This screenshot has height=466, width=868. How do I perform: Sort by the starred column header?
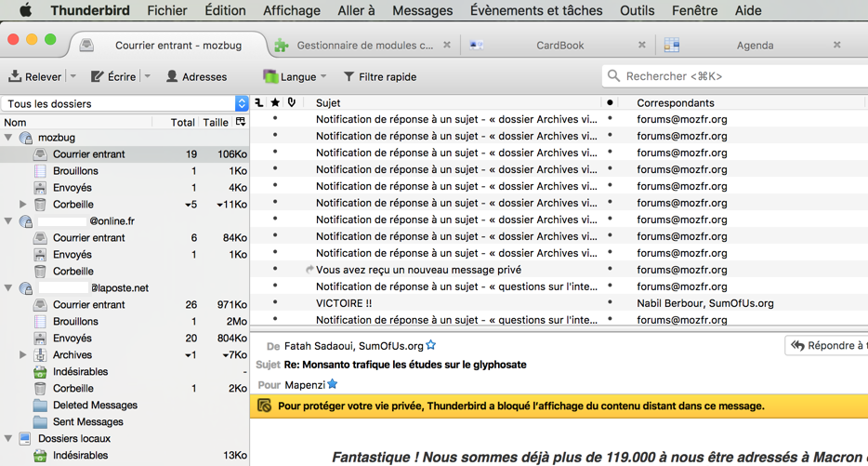[x=275, y=102]
